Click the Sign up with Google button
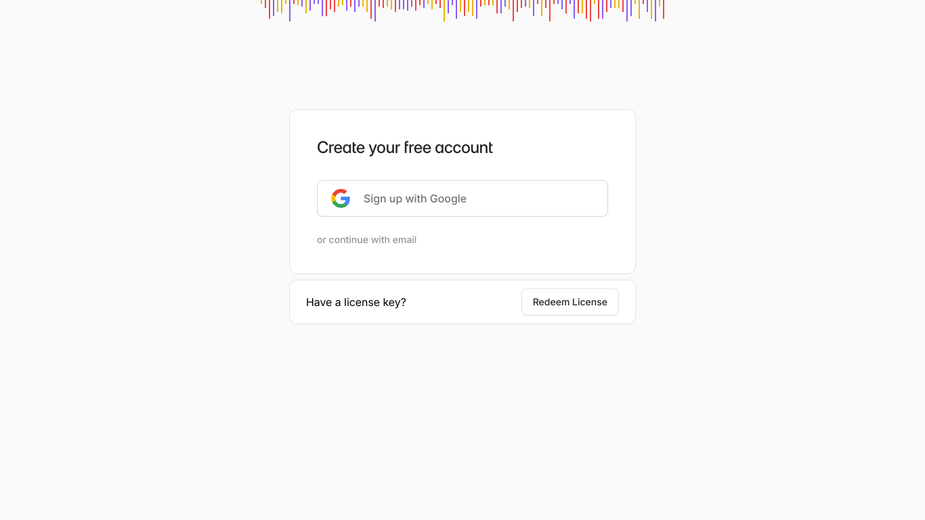The height and width of the screenshot is (520, 925). (x=462, y=198)
